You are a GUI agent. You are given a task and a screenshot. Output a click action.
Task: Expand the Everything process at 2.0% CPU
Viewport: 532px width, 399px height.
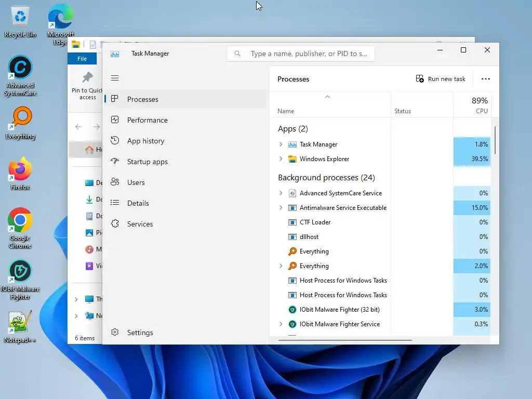click(281, 266)
